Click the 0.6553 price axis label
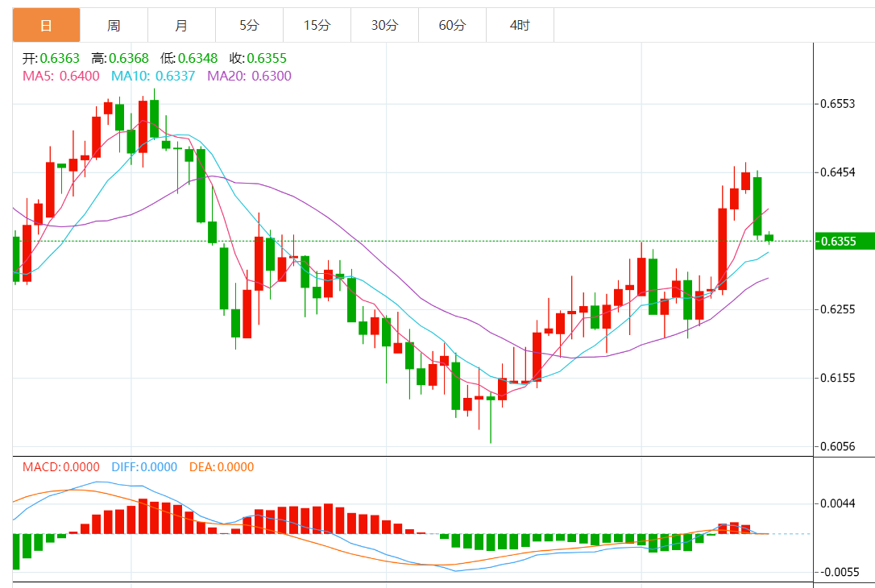The image size is (875, 588). click(838, 104)
